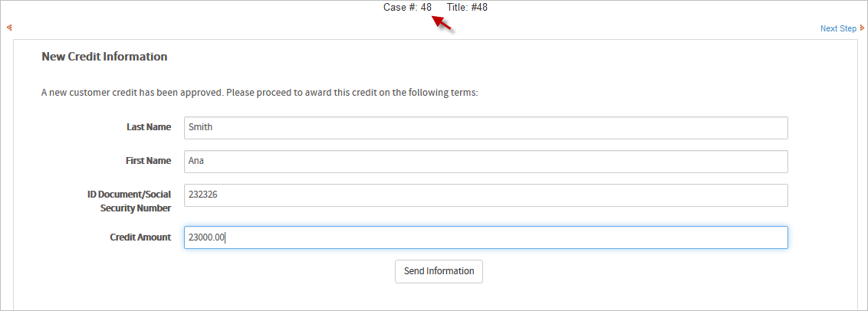This screenshot has width=868, height=311.
Task: Click the "Title: #48" text
Action: (467, 8)
